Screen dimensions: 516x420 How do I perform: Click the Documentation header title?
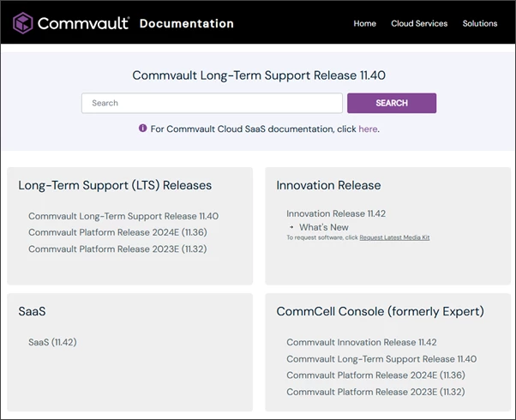[186, 23]
